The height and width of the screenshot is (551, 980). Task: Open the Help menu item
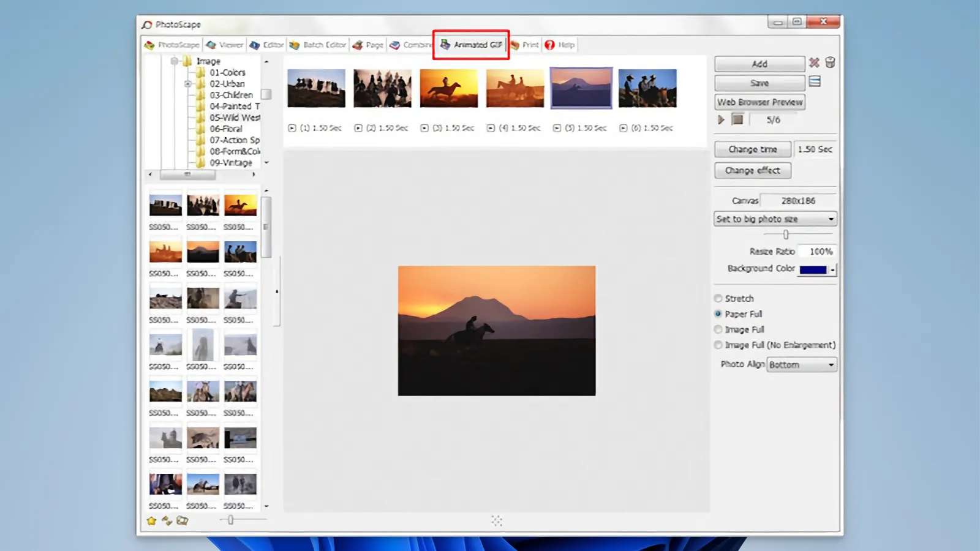point(559,44)
